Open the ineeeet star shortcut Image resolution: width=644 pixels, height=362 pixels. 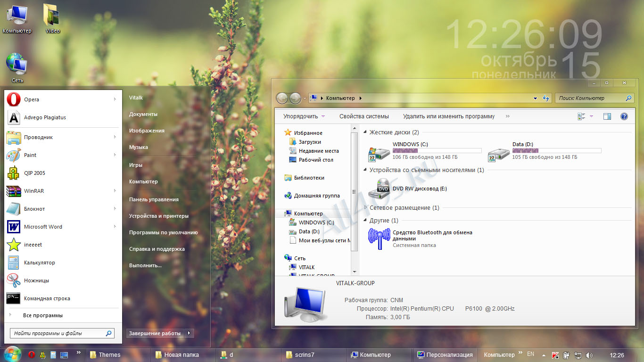click(x=62, y=245)
